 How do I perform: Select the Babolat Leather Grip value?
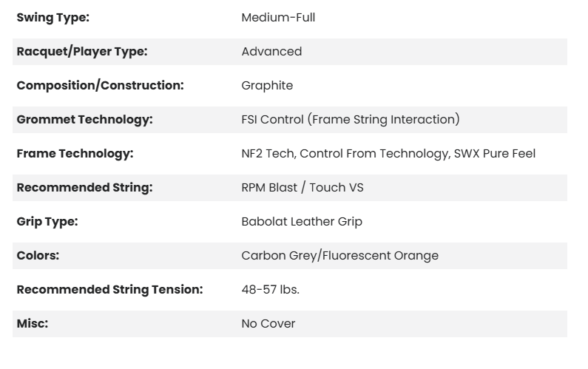point(302,222)
